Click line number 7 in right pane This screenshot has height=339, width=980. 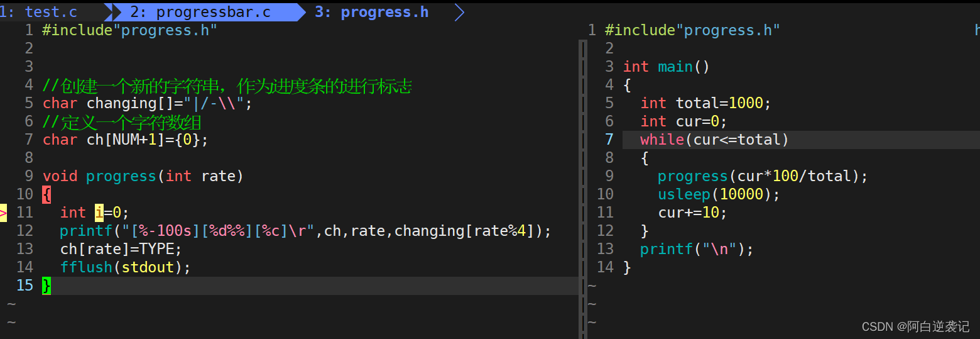[609, 140]
